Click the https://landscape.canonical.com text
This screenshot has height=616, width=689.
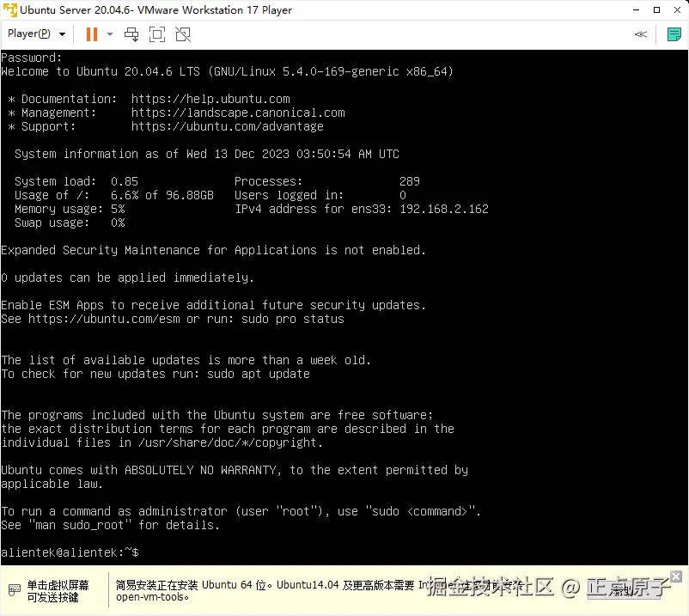pyautogui.click(x=238, y=113)
